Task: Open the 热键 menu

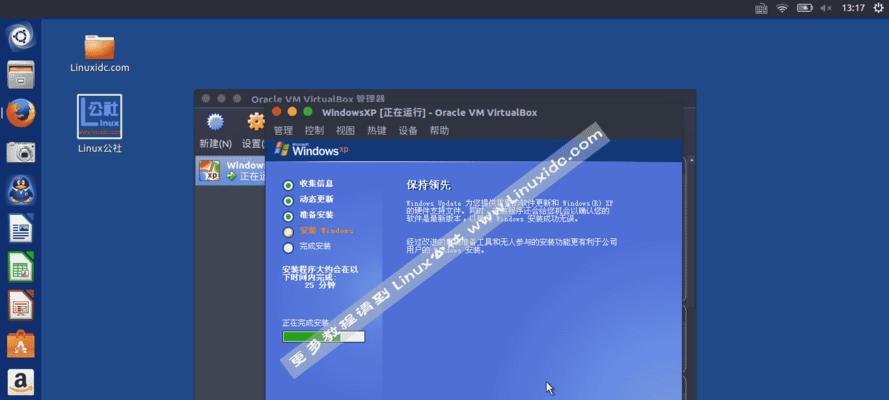Action: pos(376,130)
